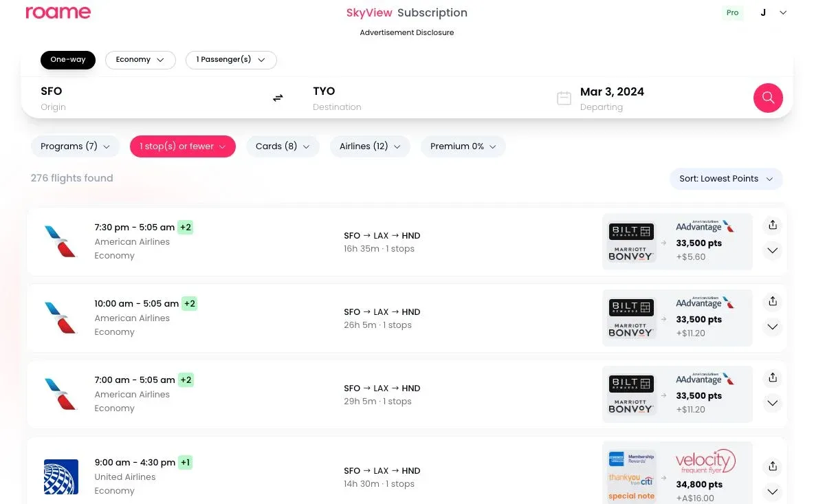Image resolution: width=814 pixels, height=504 pixels.
Task: Share the 7:30 pm American flight
Action: click(773, 225)
